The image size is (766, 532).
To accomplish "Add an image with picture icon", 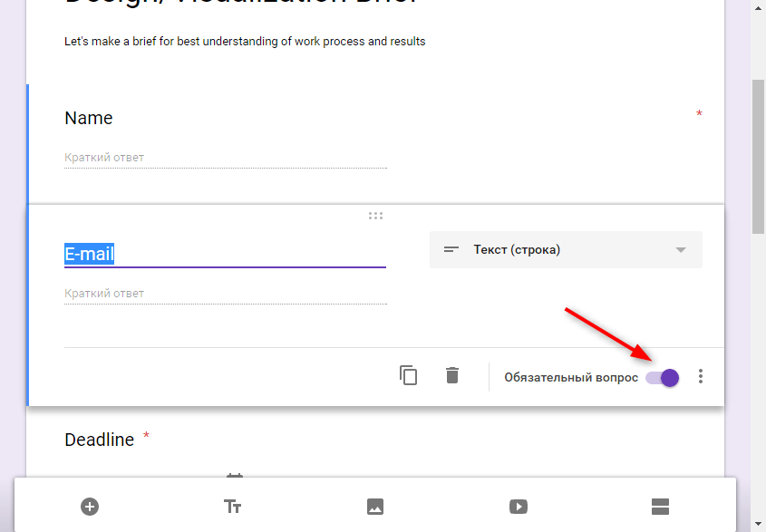I will (375, 507).
